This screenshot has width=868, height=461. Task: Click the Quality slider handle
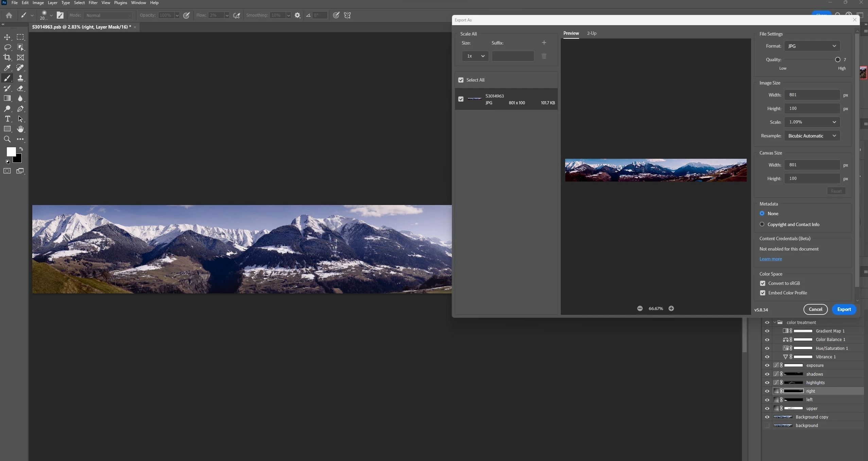(837, 59)
